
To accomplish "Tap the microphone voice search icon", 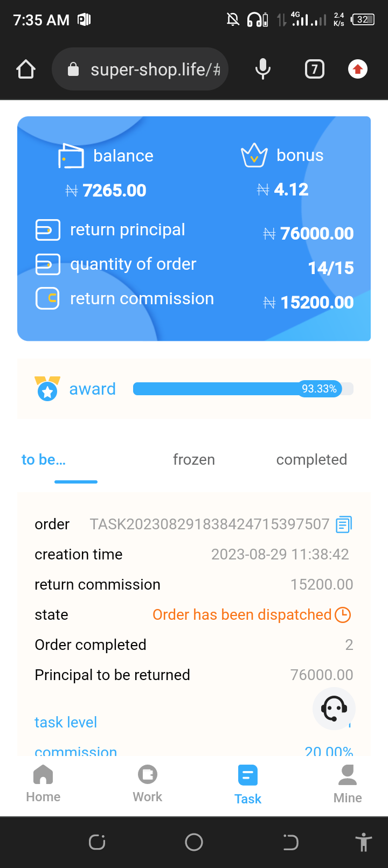I will [x=263, y=69].
